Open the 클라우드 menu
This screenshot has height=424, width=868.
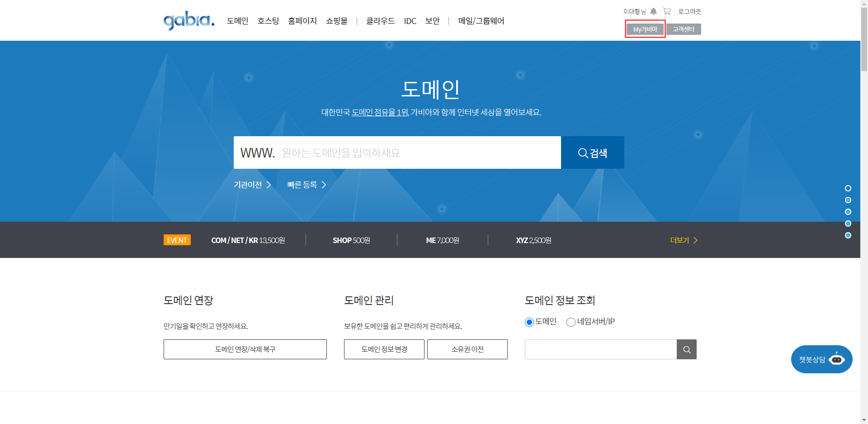point(381,21)
